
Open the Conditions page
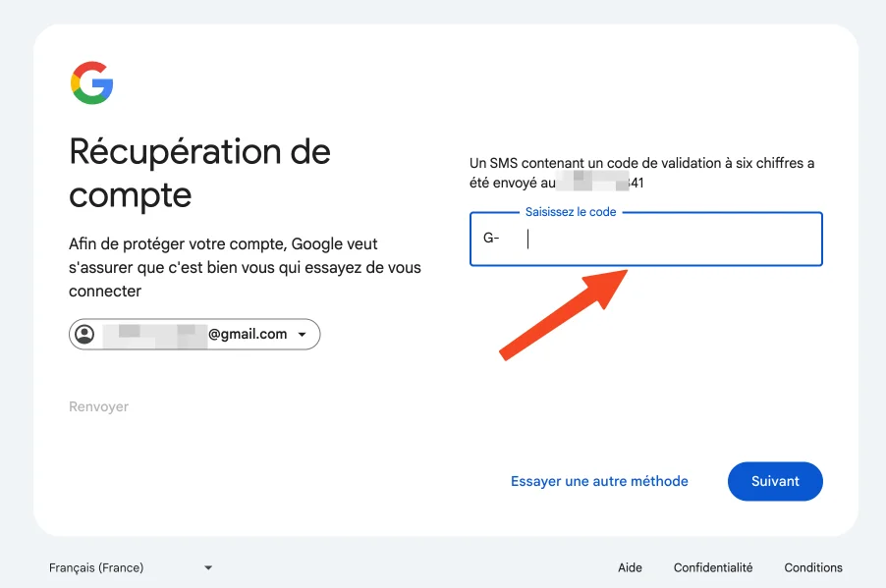point(813,567)
